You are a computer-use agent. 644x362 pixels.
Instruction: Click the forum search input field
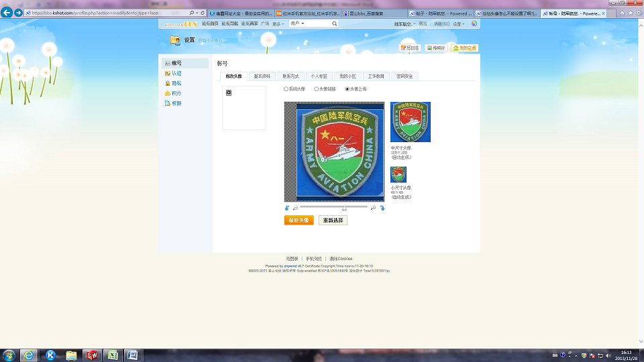point(317,24)
